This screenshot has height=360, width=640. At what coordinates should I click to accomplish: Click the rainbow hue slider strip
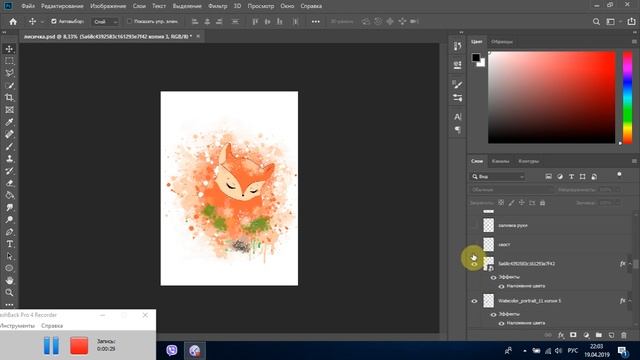[x=627, y=97]
